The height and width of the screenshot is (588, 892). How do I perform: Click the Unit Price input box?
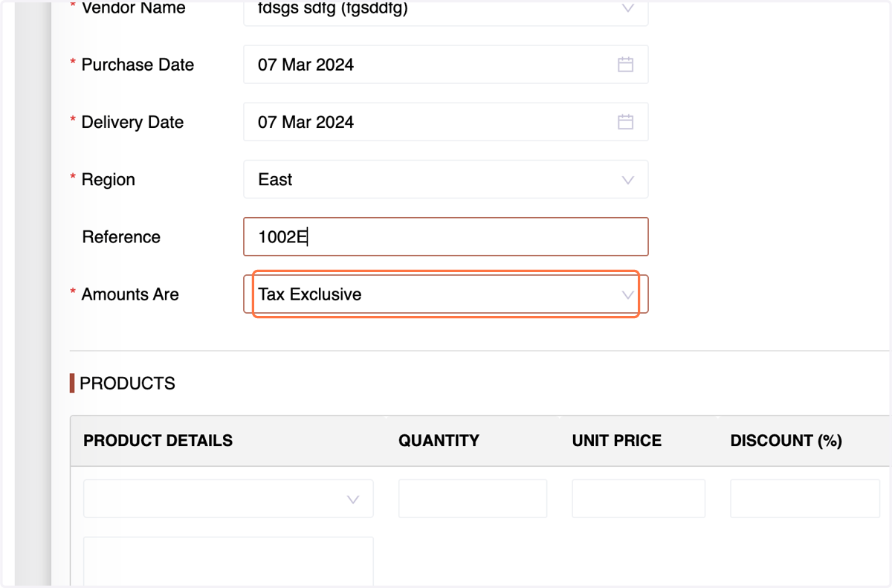tap(639, 498)
